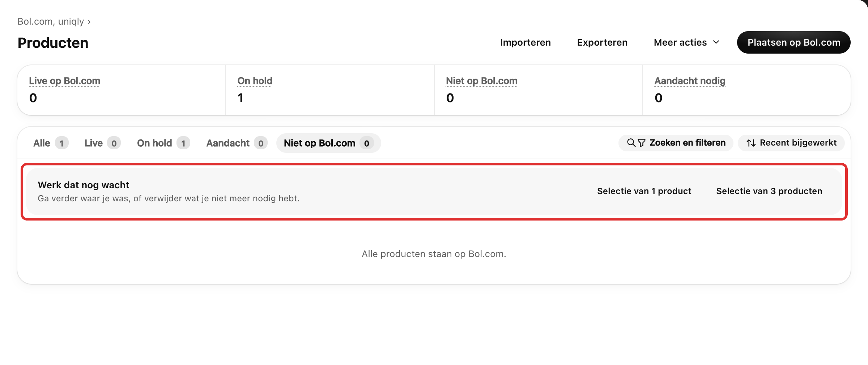Click Plaatsen op Bol.com button
Viewport: 868px width, 365px height.
click(794, 42)
